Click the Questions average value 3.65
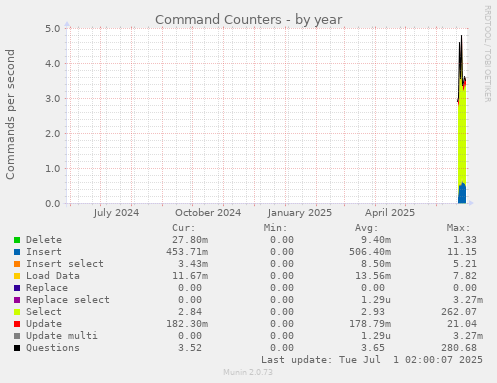The width and height of the screenshot is (497, 383). pyautogui.click(x=373, y=348)
